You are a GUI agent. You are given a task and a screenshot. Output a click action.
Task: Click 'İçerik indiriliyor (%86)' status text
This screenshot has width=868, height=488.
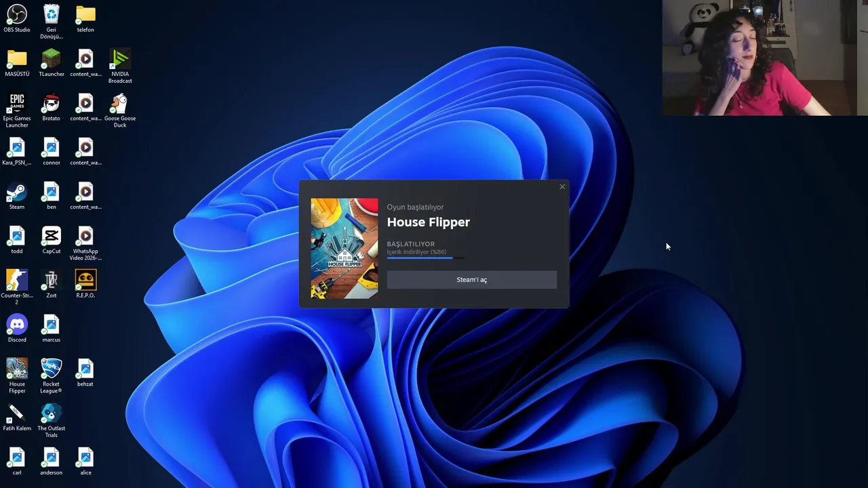[416, 252]
